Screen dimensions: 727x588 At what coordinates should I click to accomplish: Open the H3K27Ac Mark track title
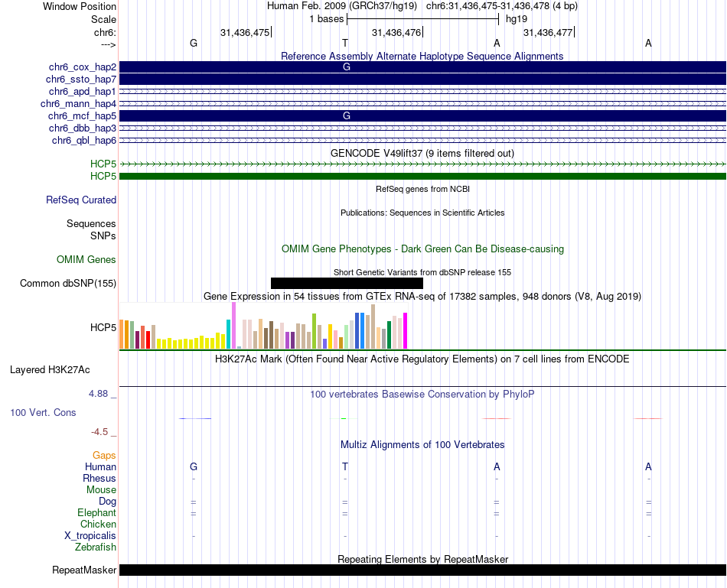click(x=422, y=359)
